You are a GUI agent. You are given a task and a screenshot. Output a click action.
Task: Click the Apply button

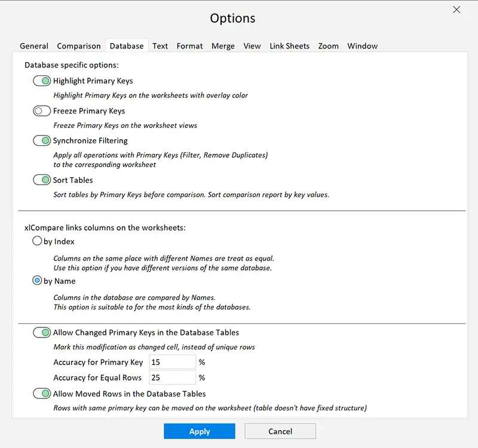click(200, 431)
